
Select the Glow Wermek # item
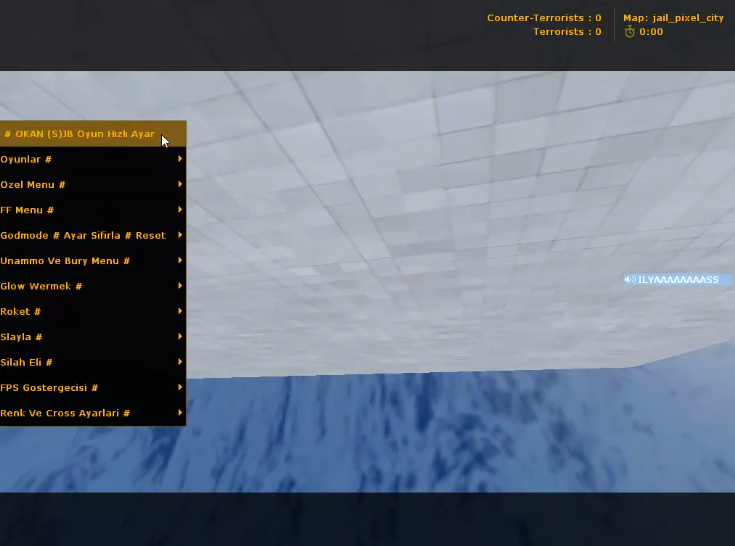pos(93,286)
